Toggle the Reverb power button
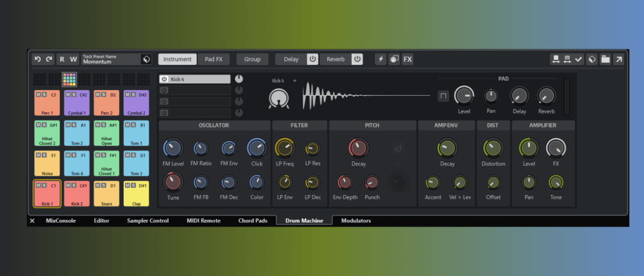The height and width of the screenshot is (276, 644). click(357, 59)
